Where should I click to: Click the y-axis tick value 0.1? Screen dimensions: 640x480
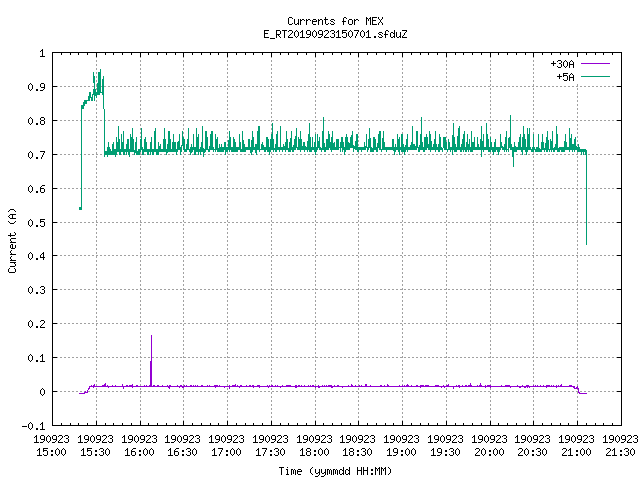pos(36,358)
